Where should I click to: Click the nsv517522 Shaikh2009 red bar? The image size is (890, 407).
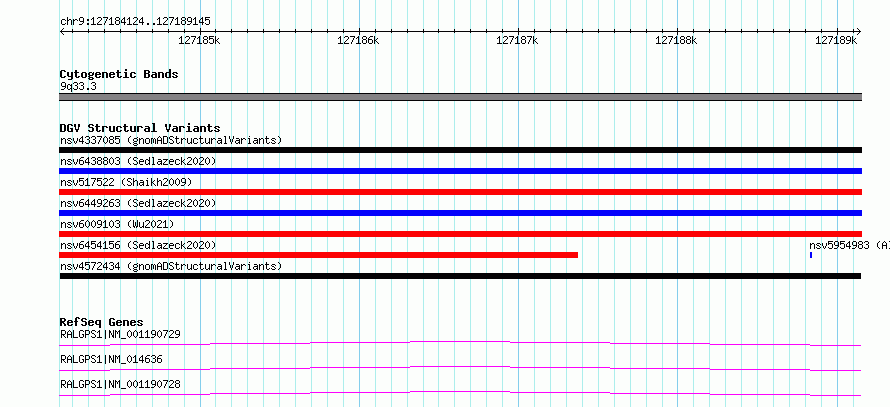pyautogui.click(x=460, y=192)
